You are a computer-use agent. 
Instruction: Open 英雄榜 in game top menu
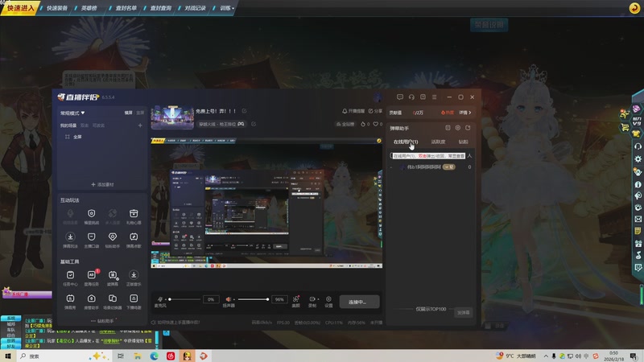[89, 8]
